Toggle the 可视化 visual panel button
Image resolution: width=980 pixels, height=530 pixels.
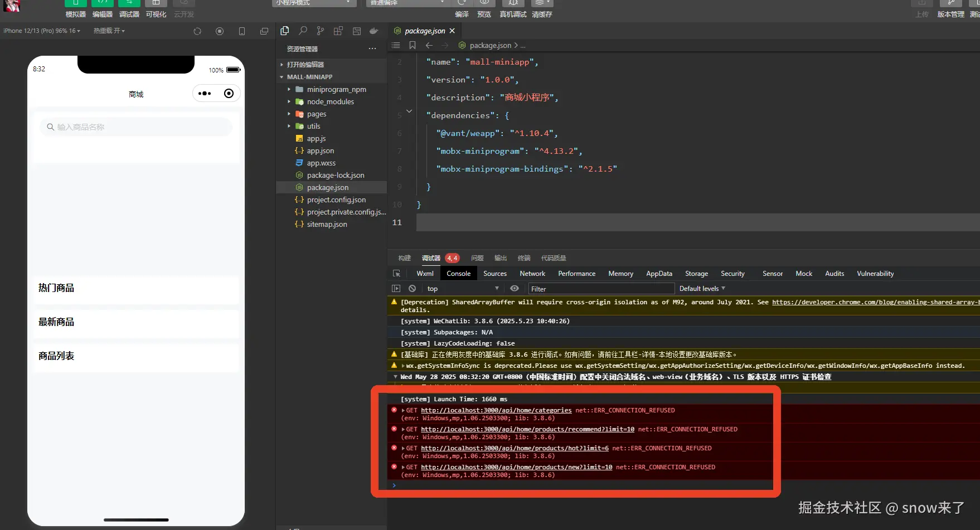pos(156,3)
